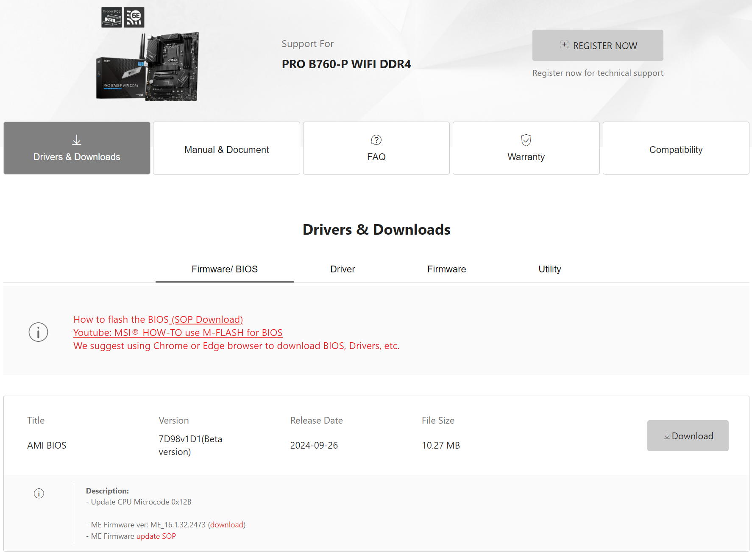
Task: Open the SOP Download link
Action: click(207, 319)
